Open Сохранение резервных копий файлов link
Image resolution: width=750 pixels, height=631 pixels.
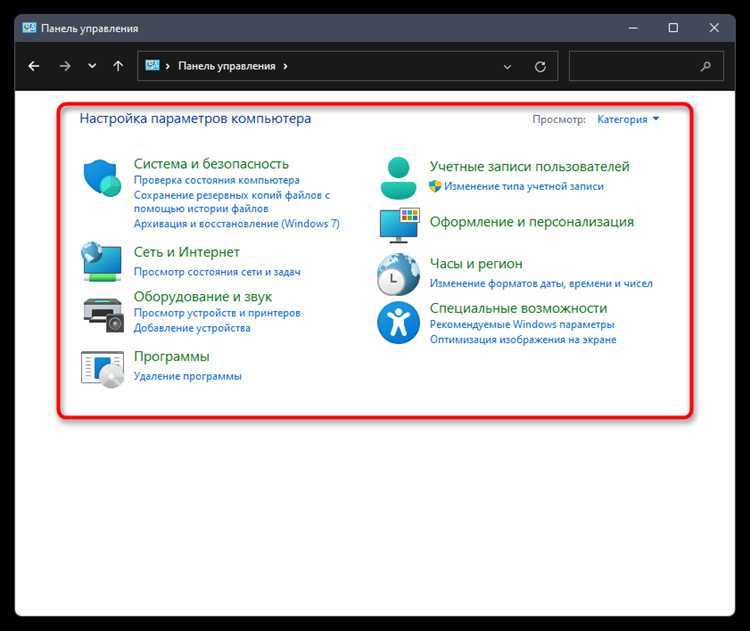coord(232,202)
